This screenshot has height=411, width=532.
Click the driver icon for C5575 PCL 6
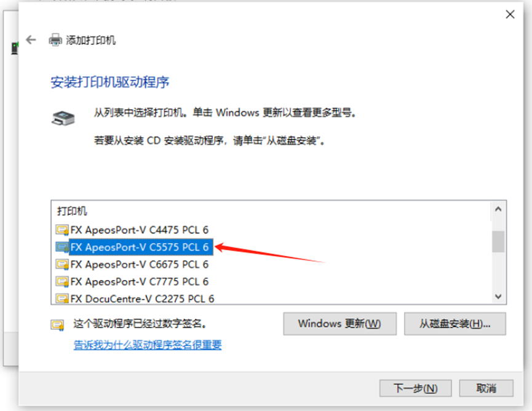click(62, 248)
